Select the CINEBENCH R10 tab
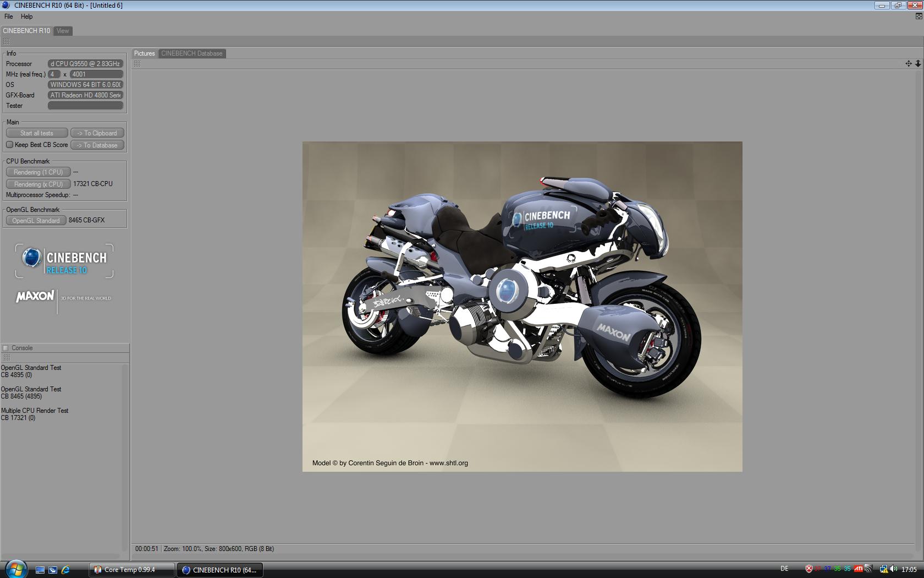Screen dimensions: 924x578 (26, 31)
